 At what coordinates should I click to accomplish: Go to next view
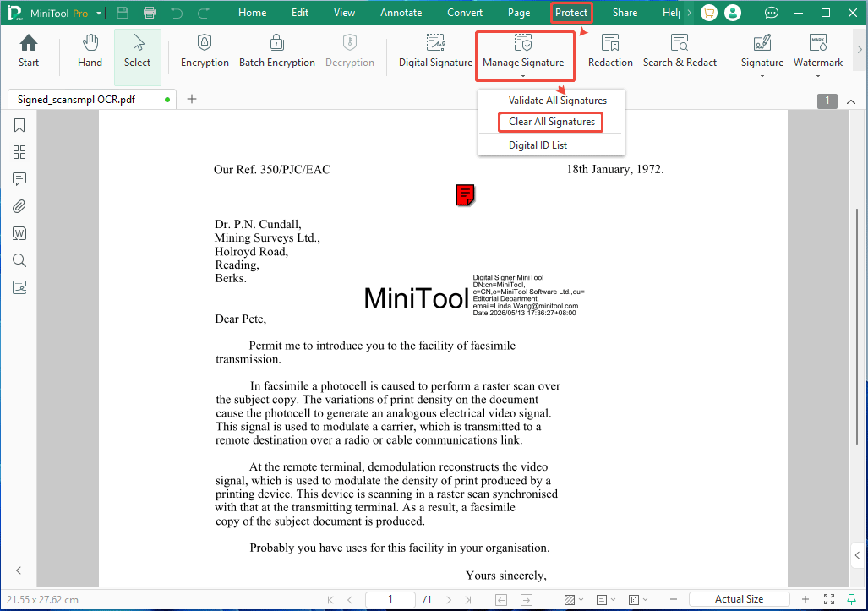point(527,600)
